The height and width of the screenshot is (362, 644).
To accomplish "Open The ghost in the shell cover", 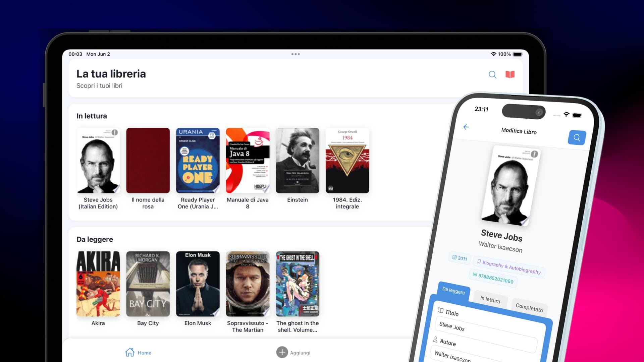I will pos(298,284).
